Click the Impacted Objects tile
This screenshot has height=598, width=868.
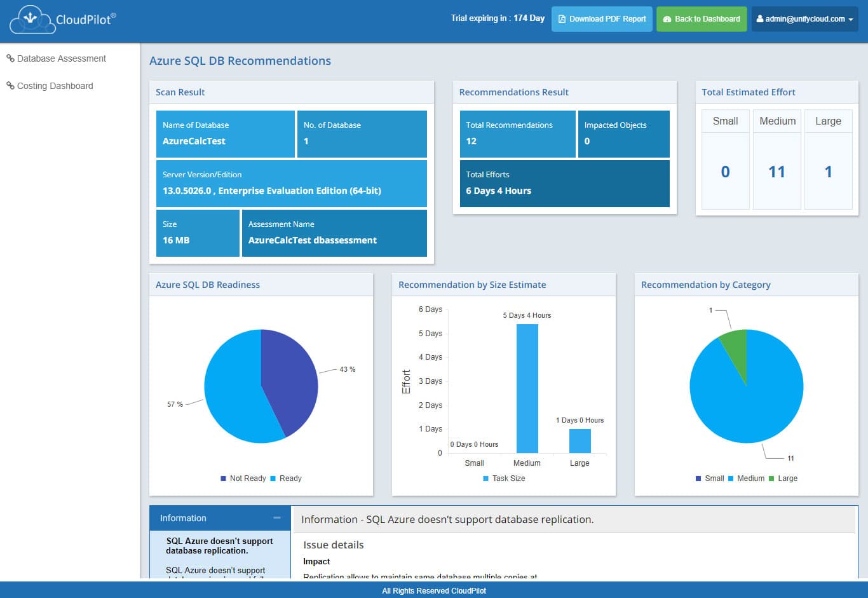pos(623,133)
